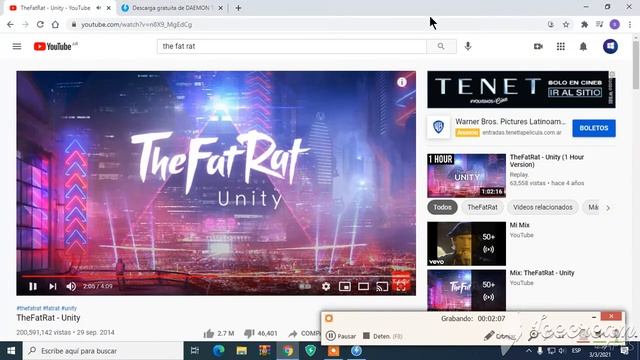Start voice search with the microphone
The height and width of the screenshot is (360, 640).
[468, 46]
